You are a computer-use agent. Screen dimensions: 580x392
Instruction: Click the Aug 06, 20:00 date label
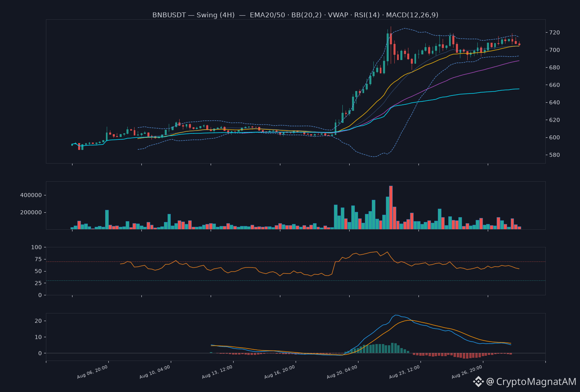tap(93, 372)
